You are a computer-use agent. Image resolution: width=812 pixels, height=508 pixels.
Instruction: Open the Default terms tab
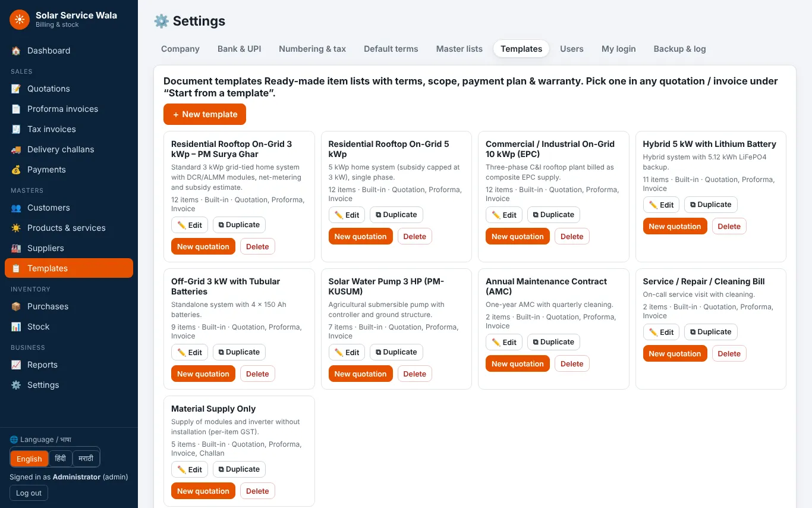tap(391, 49)
